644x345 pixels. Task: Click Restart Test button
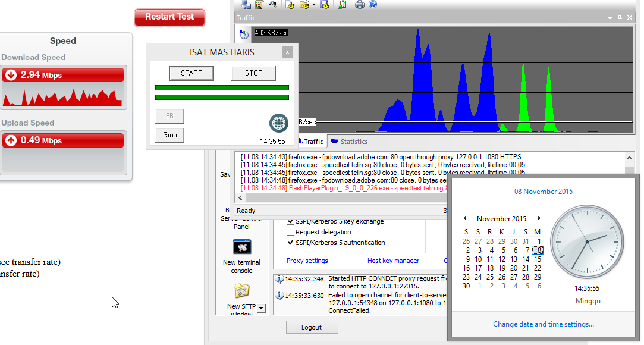[x=169, y=17]
